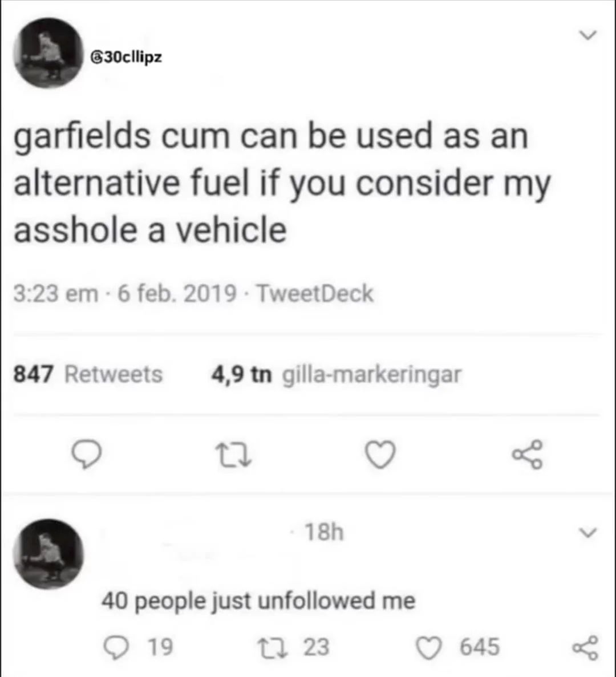Click the 3:23 em 6 feb. 2019 timestamp
Image resolution: width=616 pixels, height=677 pixels.
point(125,294)
